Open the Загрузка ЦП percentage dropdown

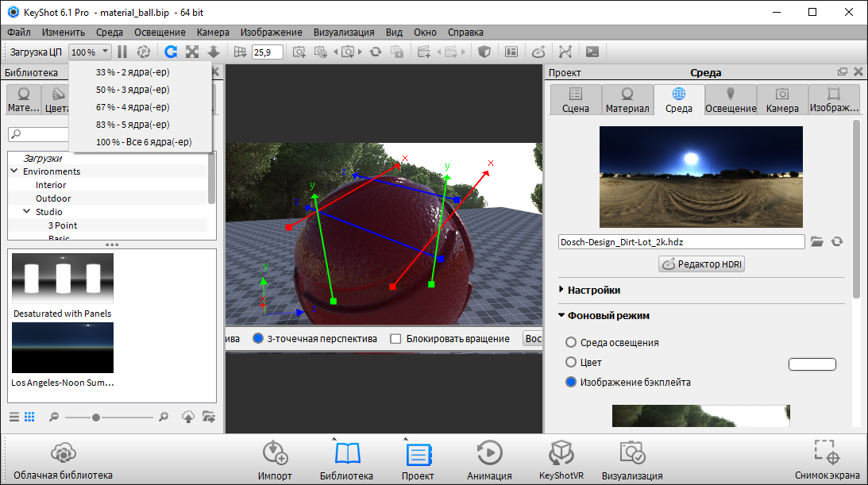90,52
